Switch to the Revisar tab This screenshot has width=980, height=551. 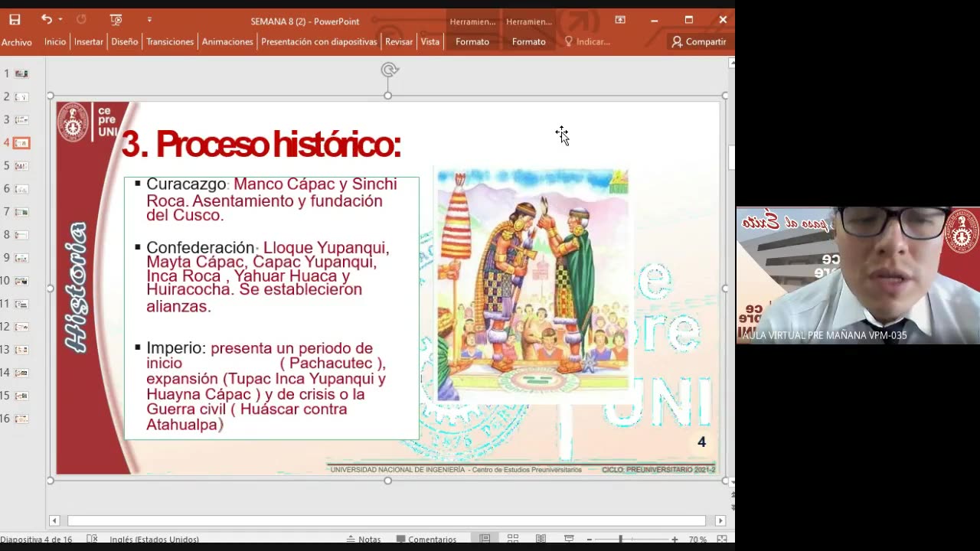[399, 42]
